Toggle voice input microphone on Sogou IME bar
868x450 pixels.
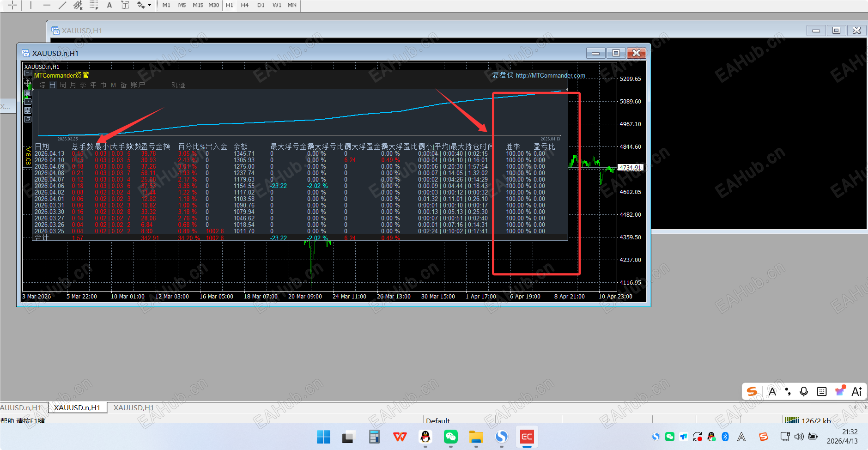[x=804, y=392]
